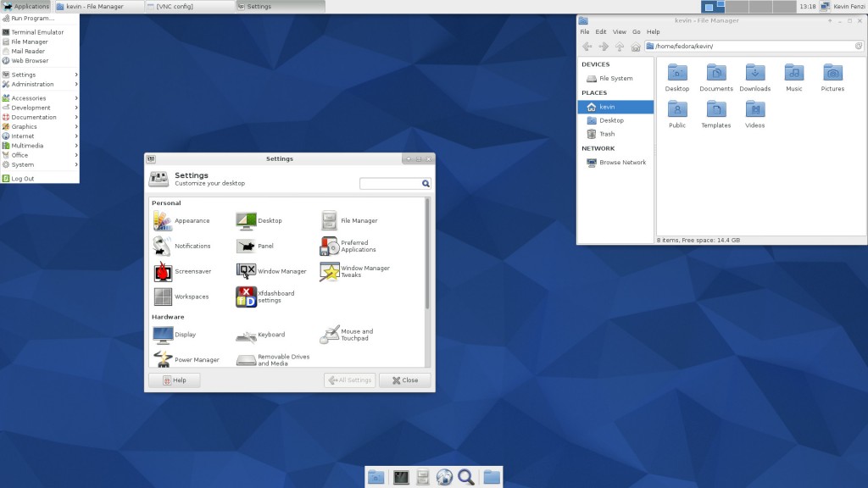Launch the terminal from the bottom dock
868x488 pixels.
[x=399, y=476]
